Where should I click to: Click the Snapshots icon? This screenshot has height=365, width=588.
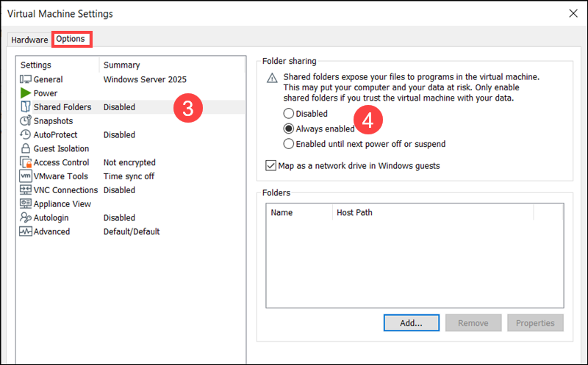tap(26, 121)
